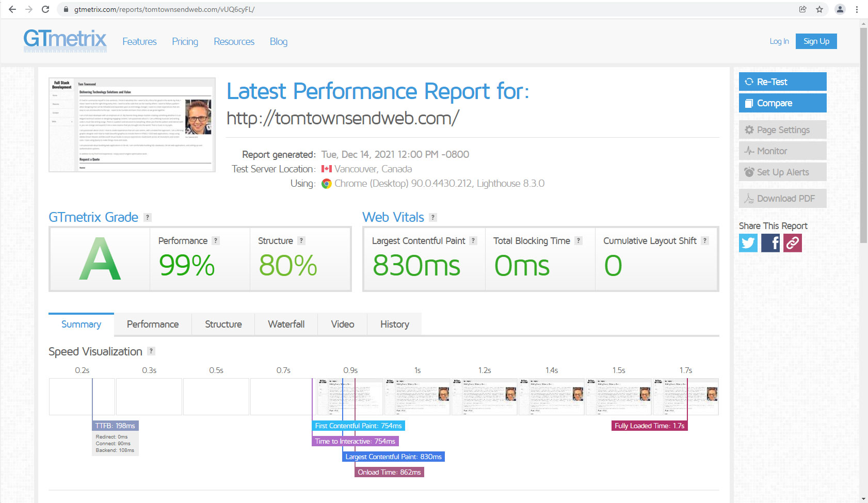
Task: Switch to the Performance tab
Action: pos(153,324)
